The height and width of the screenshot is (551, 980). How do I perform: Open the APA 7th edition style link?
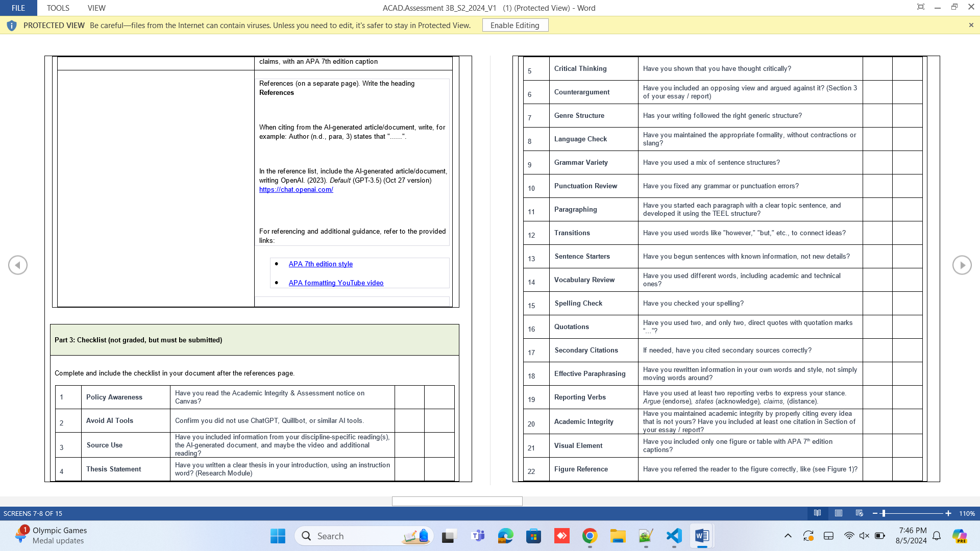[321, 264]
